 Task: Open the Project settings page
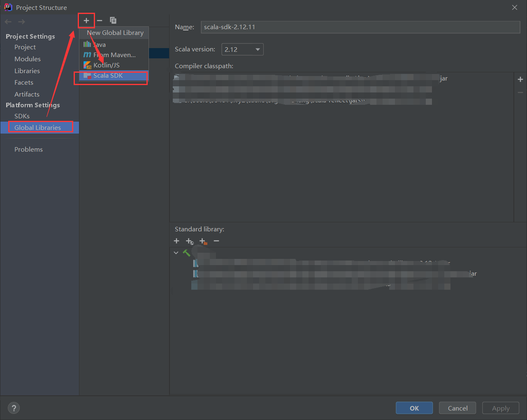[x=25, y=47]
